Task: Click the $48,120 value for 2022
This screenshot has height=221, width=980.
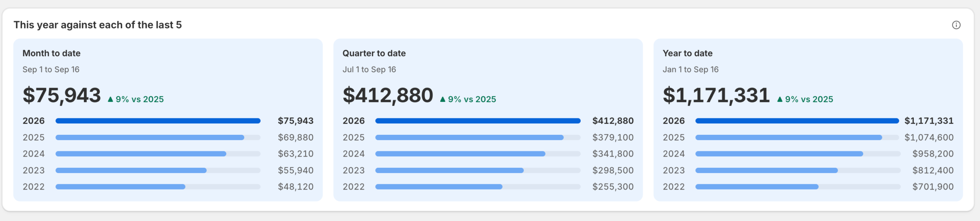Action: click(296, 187)
